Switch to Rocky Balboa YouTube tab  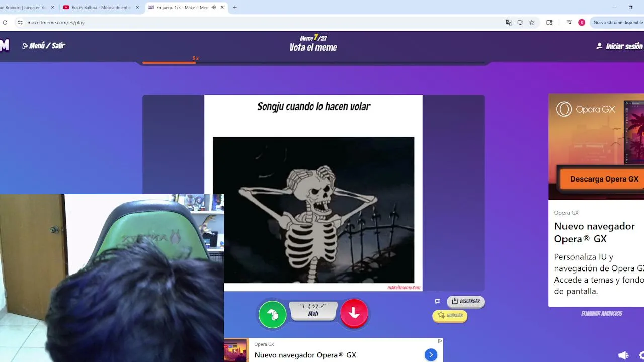pyautogui.click(x=100, y=8)
